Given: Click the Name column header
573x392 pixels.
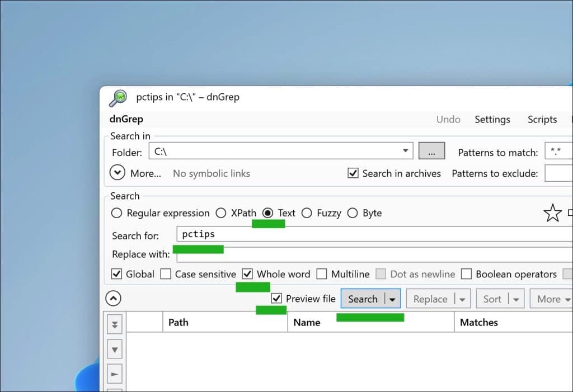Looking at the screenshot, I should (371, 322).
